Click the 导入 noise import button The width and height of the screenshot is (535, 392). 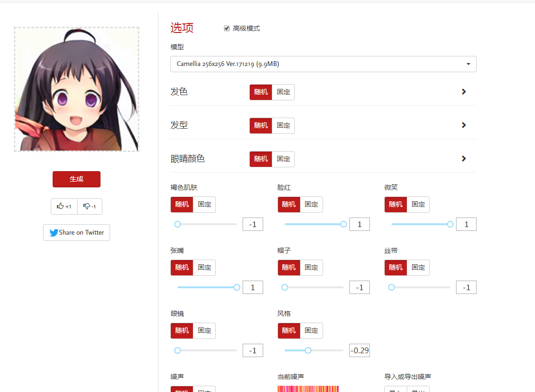(396, 390)
